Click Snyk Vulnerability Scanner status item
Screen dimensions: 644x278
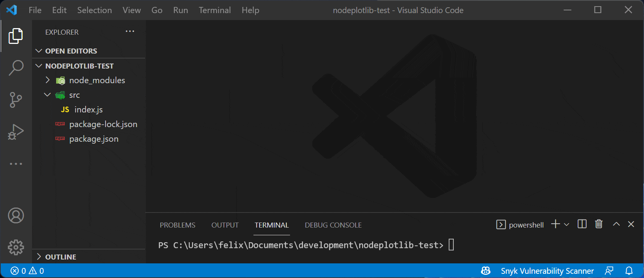click(x=547, y=271)
